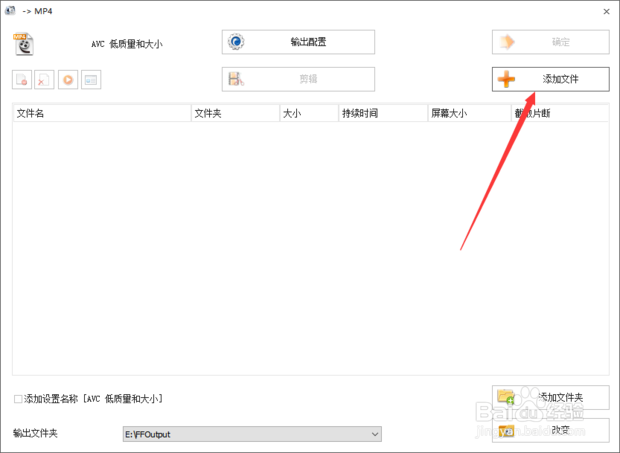Screen dimensions: 620x453
Task: Click the 输出文件夹 label
Action: point(35,433)
